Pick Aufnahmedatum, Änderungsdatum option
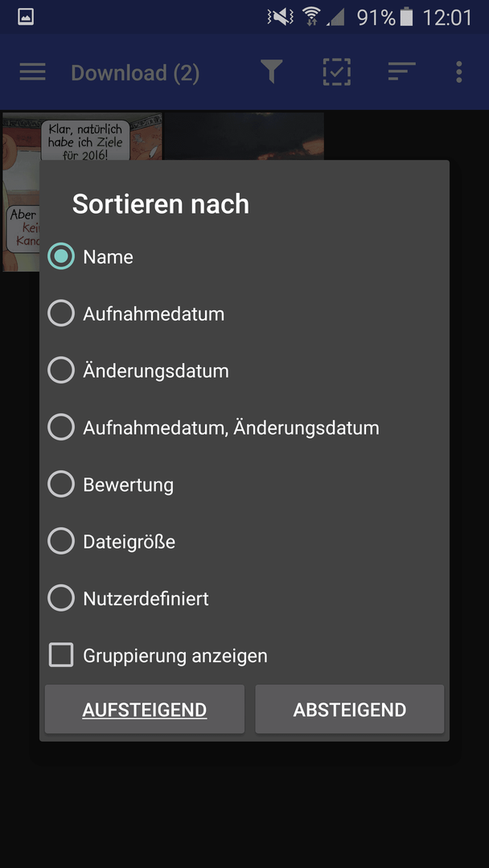Viewport: 489px width, 868px height. tap(244, 428)
